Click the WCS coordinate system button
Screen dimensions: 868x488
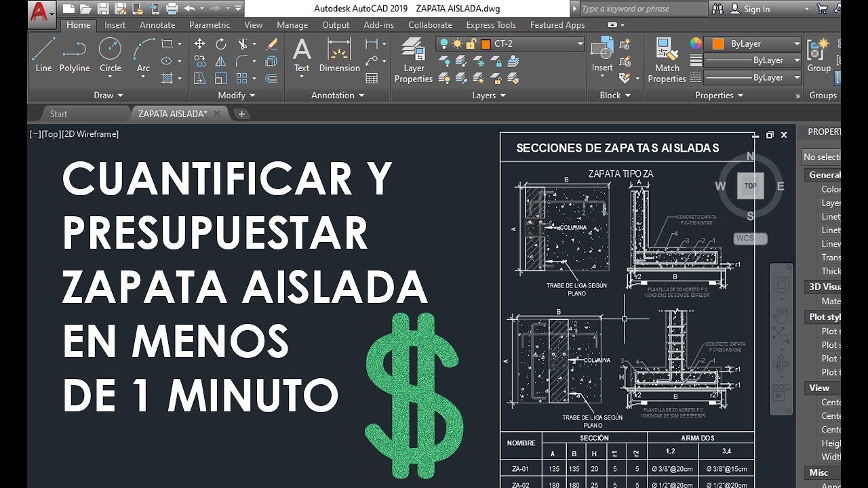point(751,239)
